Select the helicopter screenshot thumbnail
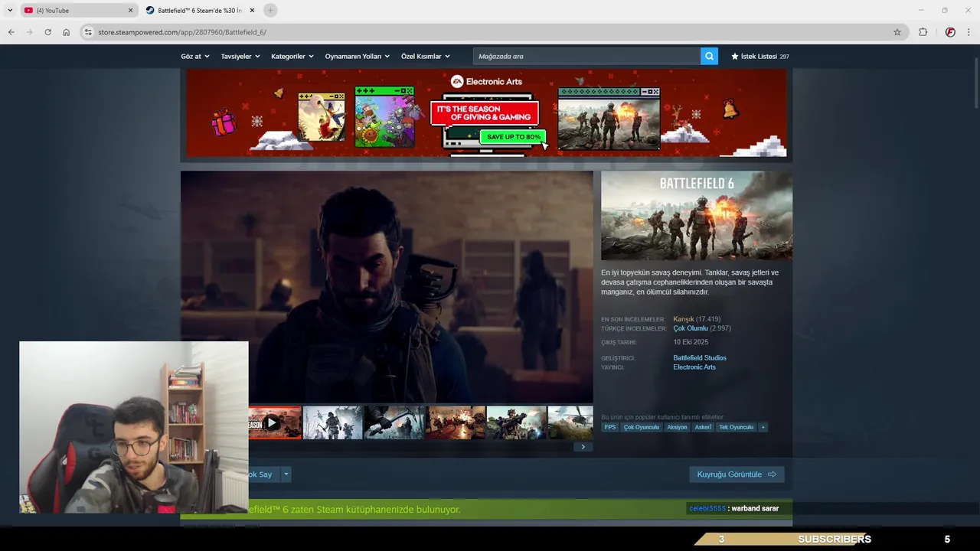 [x=570, y=422]
